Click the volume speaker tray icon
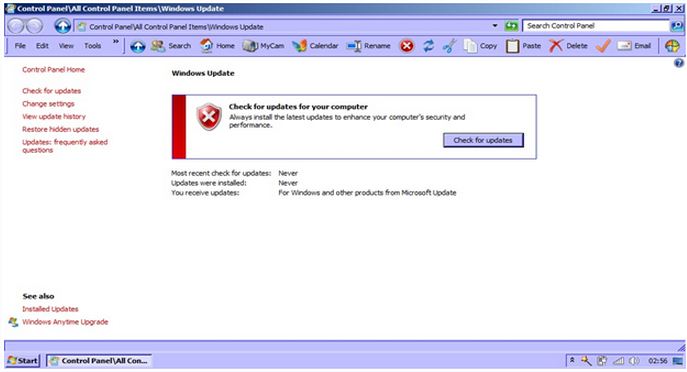 [634, 361]
